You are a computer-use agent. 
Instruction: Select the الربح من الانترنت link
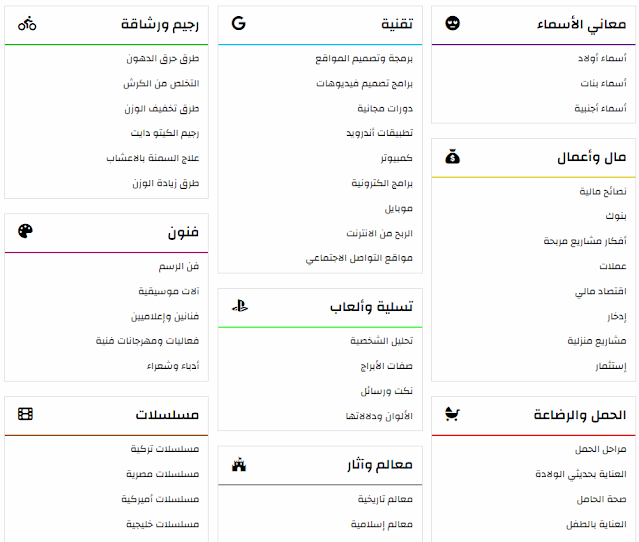379,234
